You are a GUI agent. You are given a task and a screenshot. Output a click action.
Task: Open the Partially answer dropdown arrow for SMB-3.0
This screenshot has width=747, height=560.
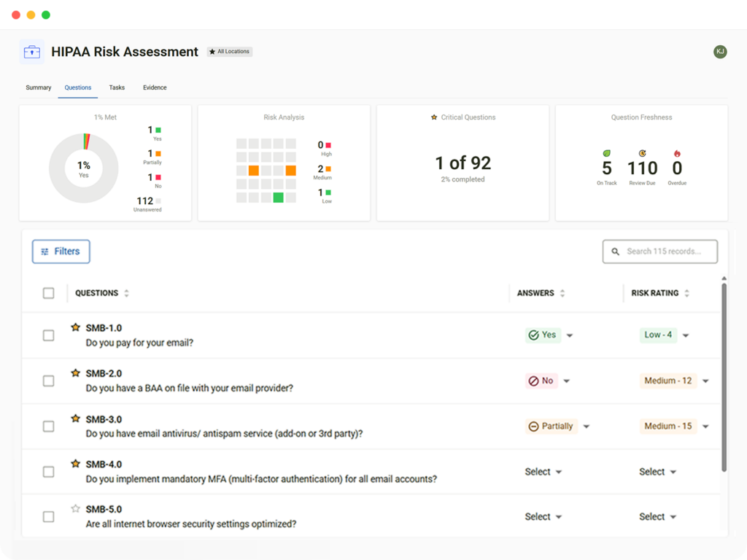point(587,426)
